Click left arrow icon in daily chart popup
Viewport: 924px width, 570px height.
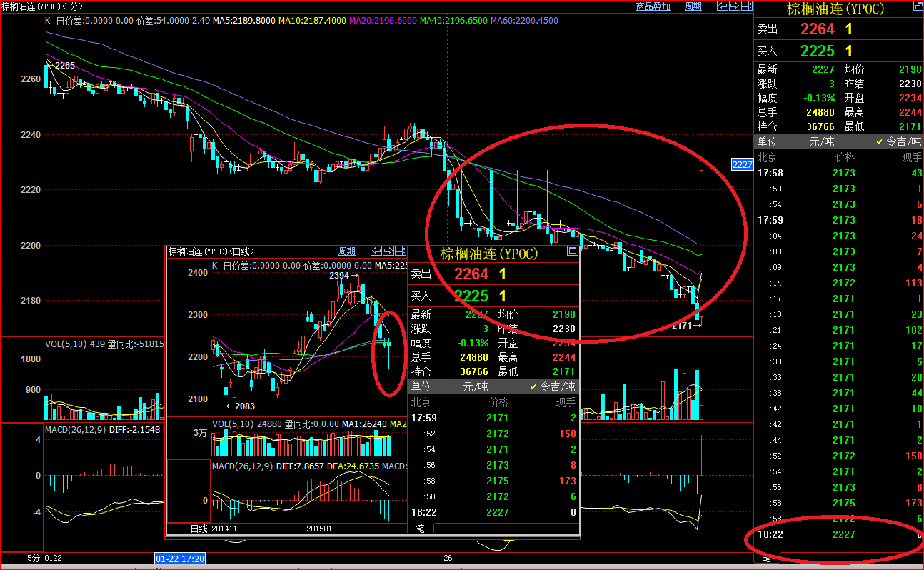(376, 251)
